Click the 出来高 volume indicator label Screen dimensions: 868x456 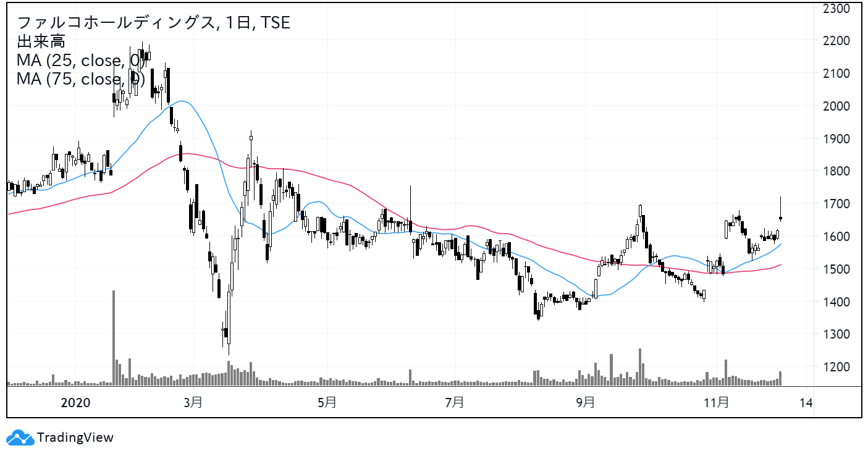[x=41, y=41]
